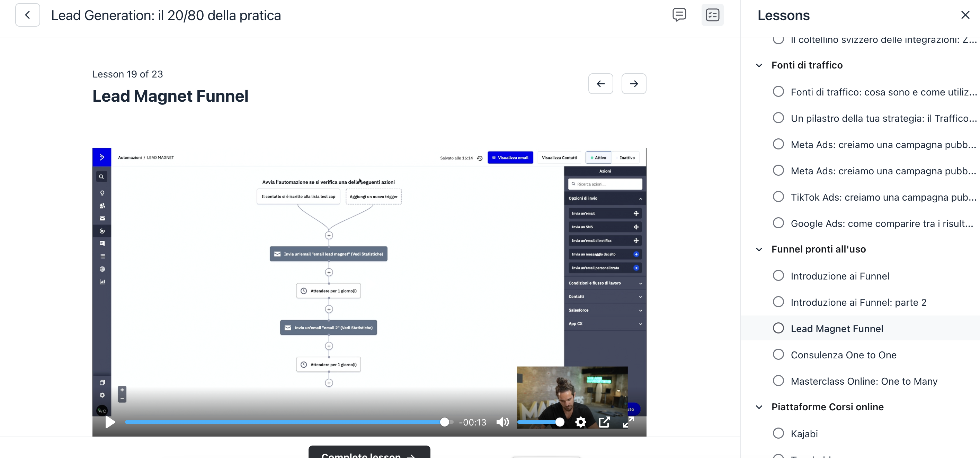The width and height of the screenshot is (980, 458).
Task: Open video in pop-out window
Action: (604, 422)
